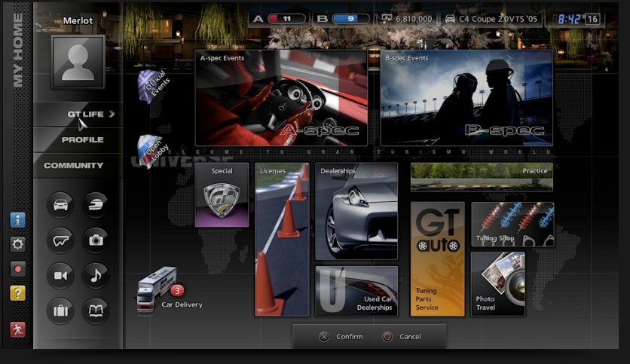Screen dimensions: 630x364
Task: Open the photo camera icon
Action: click(96, 240)
